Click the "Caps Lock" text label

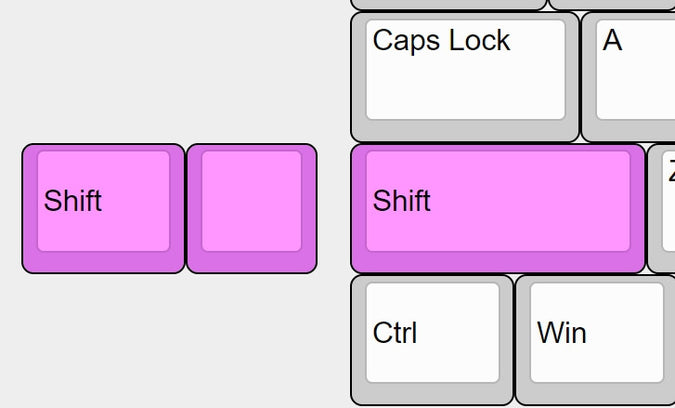(x=441, y=41)
